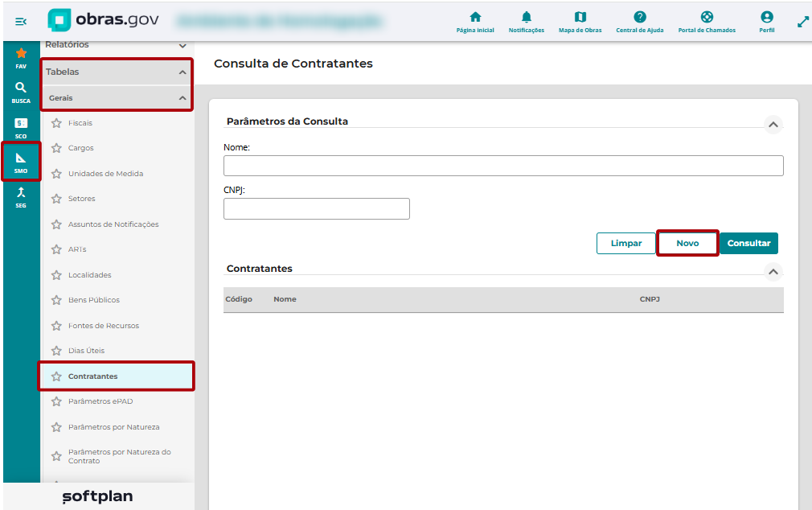Select the SEG module icon
Image resolution: width=812 pixels, height=510 pixels.
21,197
